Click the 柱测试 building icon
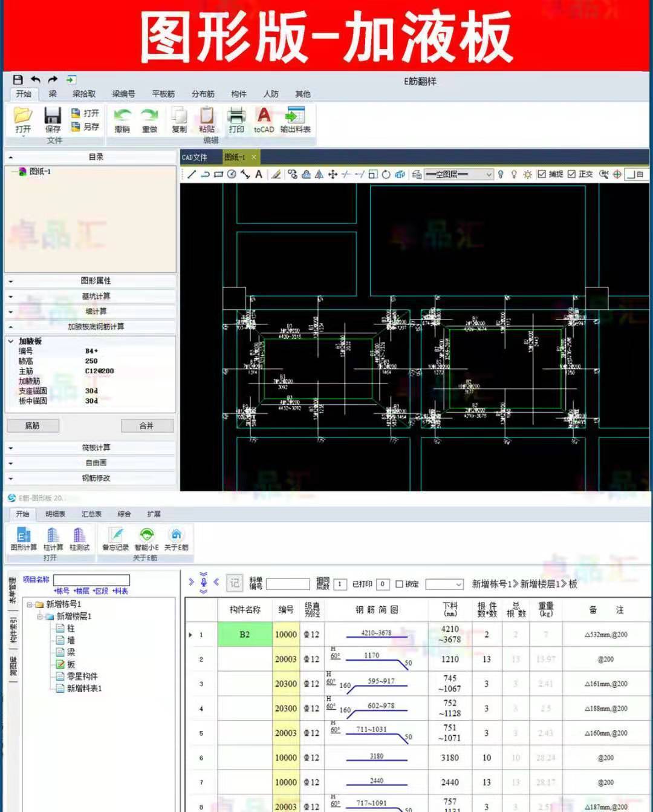This screenshot has width=653, height=812. coord(79,539)
